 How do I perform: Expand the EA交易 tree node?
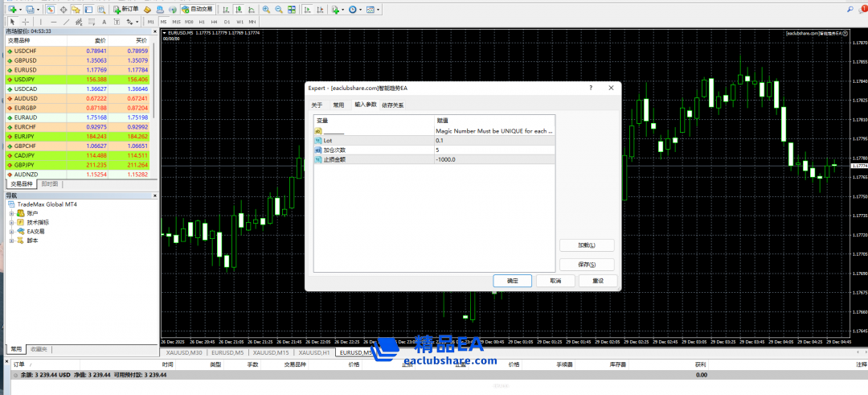(12, 231)
